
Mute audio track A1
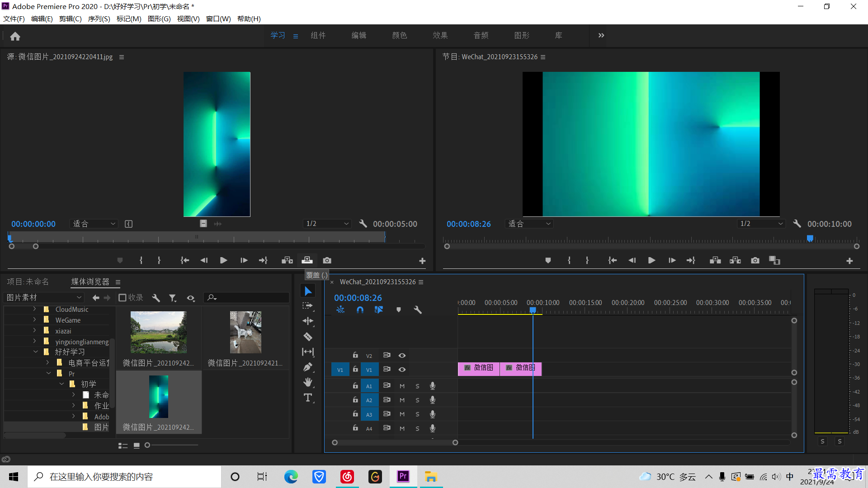pos(402,386)
